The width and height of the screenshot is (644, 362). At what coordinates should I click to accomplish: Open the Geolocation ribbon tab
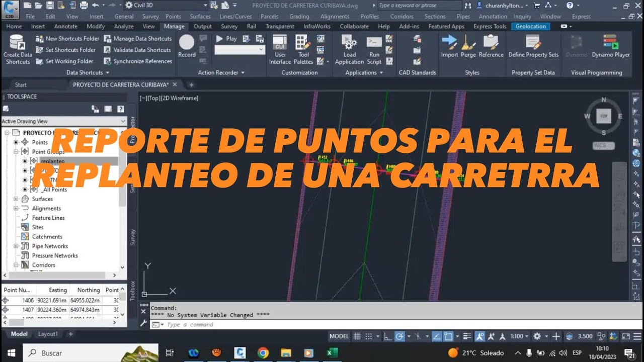click(531, 26)
